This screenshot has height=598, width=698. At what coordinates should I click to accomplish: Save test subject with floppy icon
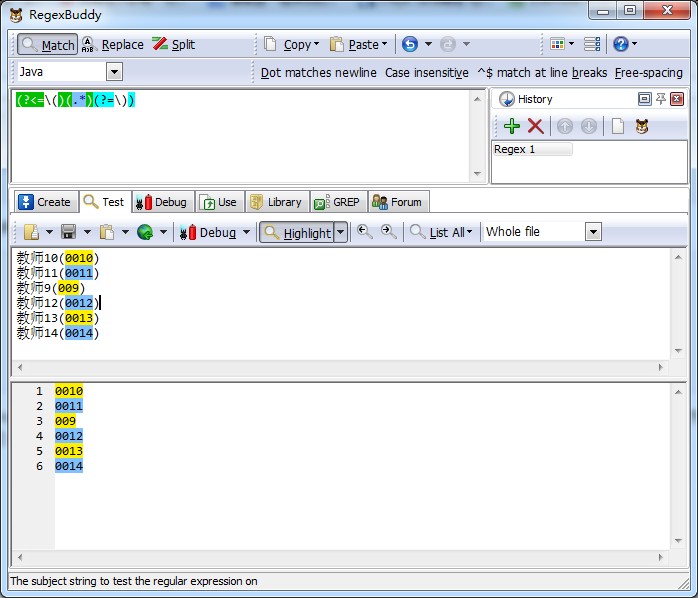[x=69, y=232]
